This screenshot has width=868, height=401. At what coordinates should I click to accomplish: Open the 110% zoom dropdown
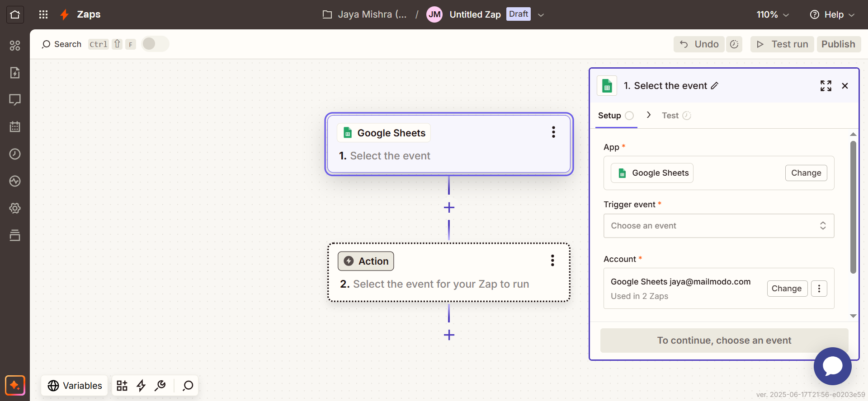point(773,14)
